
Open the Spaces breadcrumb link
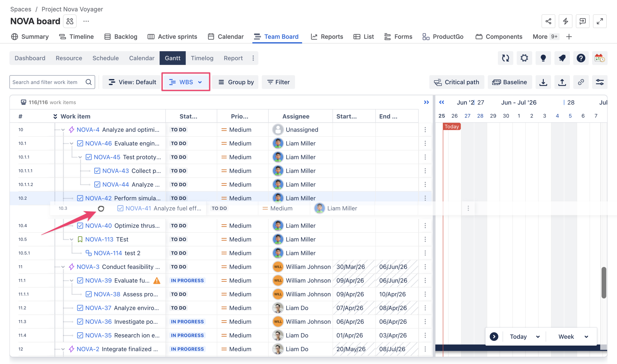20,9
